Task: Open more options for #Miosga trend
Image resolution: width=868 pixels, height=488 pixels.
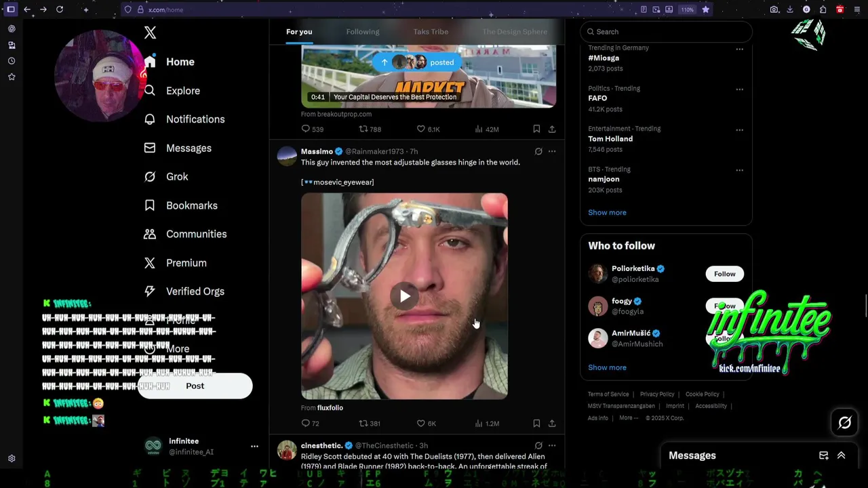Action: (x=739, y=49)
